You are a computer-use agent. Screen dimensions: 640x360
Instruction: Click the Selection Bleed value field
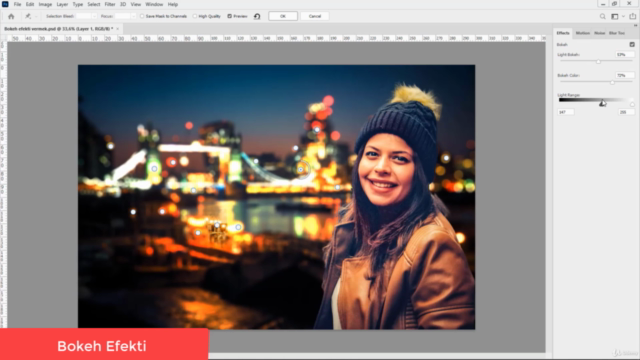pyautogui.click(x=84, y=16)
